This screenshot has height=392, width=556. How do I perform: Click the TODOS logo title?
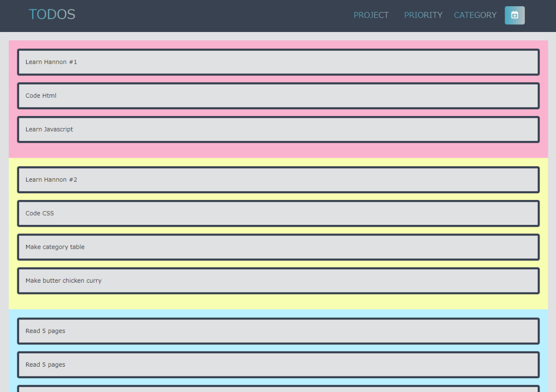[x=52, y=14]
